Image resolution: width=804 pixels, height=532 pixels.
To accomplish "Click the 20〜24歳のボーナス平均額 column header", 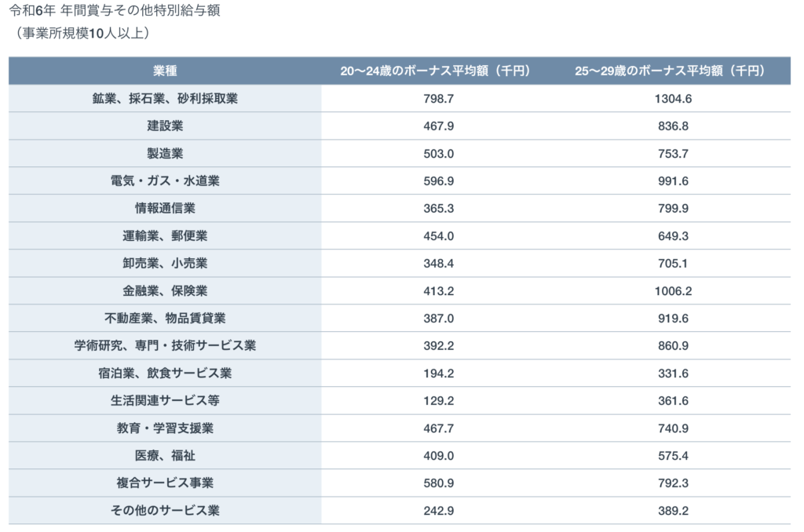I will [x=436, y=71].
